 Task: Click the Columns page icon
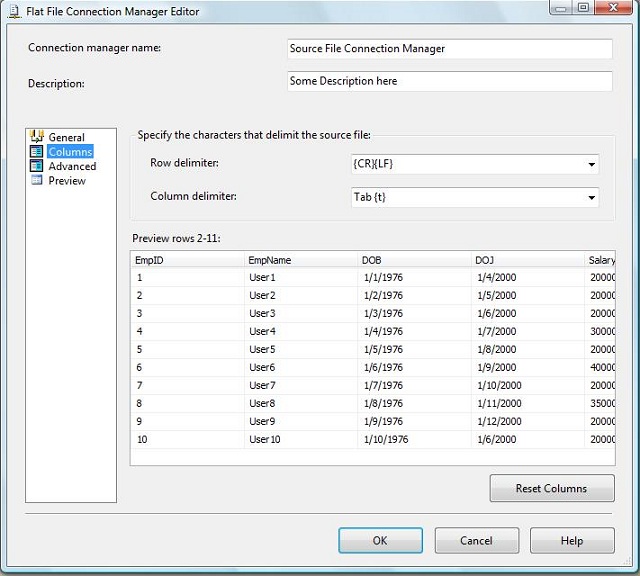[38, 152]
